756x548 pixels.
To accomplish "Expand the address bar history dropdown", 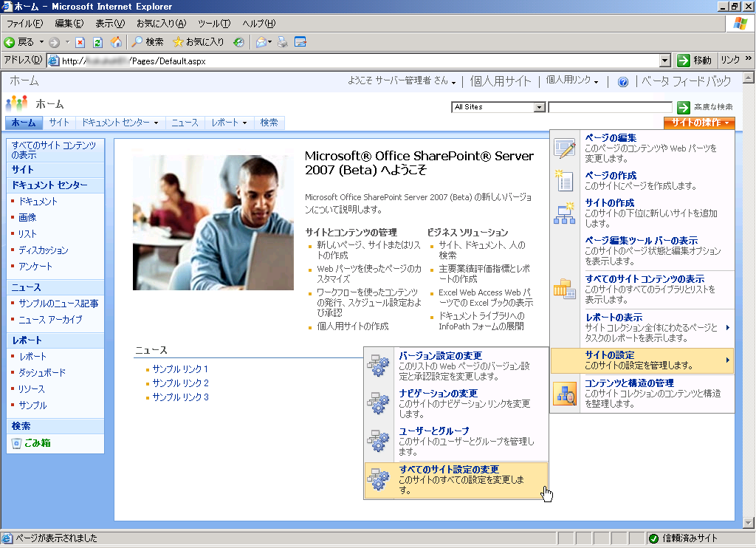I will coord(664,61).
